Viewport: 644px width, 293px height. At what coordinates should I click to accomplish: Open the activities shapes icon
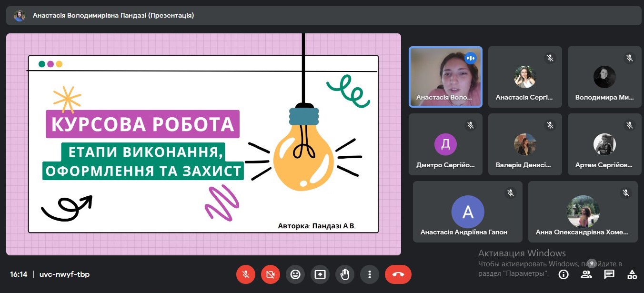(x=632, y=274)
